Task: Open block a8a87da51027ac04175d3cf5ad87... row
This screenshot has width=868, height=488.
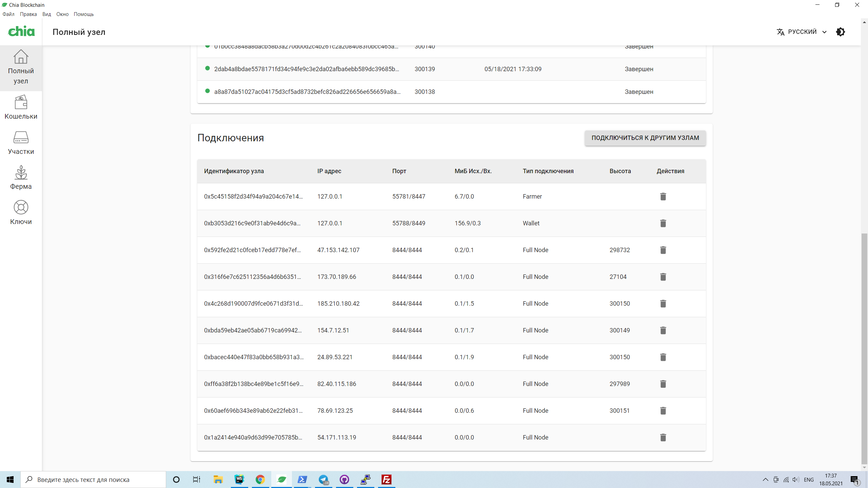Action: (x=452, y=92)
